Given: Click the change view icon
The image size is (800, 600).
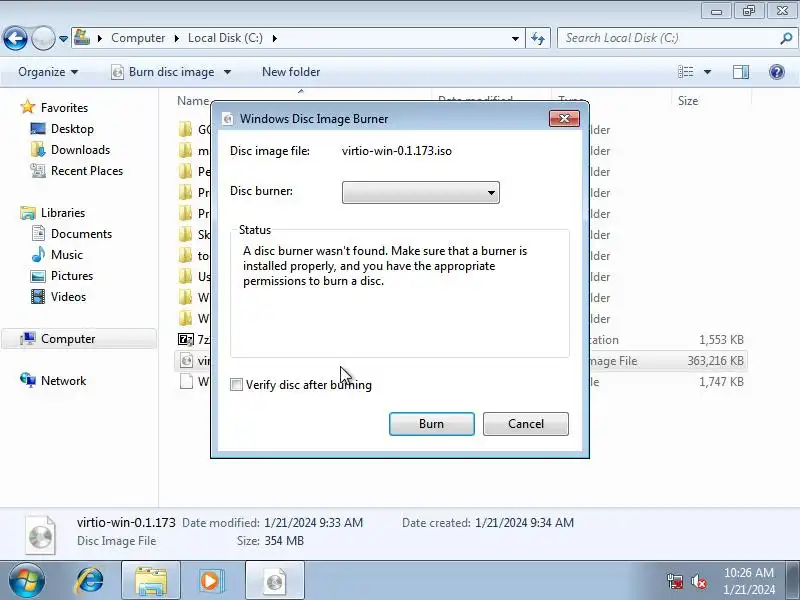Looking at the screenshot, I should tap(685, 72).
